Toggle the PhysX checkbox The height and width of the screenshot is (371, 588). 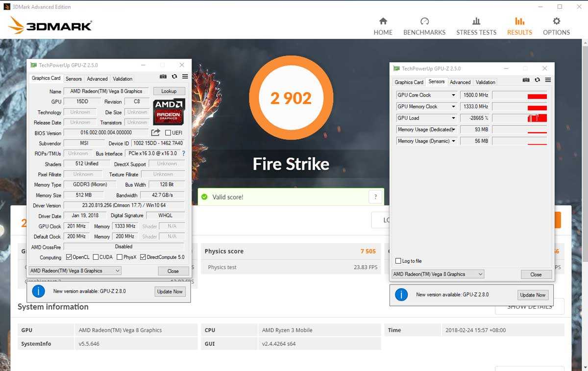(120, 257)
